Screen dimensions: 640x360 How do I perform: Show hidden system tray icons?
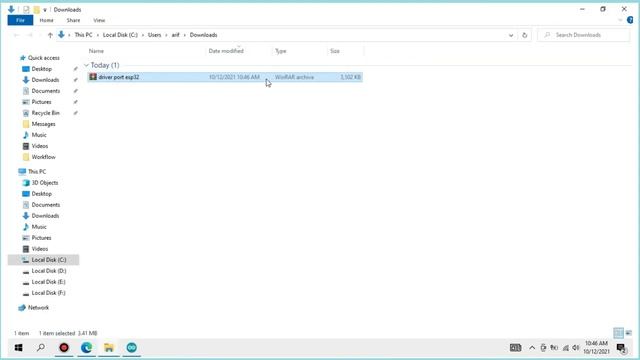[x=532, y=348]
